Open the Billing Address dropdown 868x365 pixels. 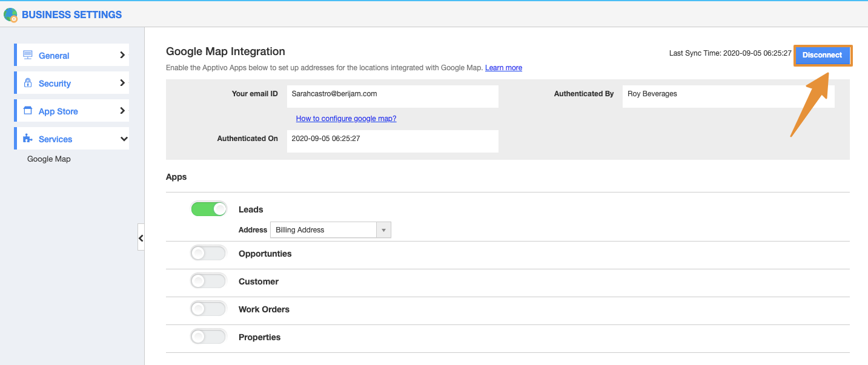(330, 230)
